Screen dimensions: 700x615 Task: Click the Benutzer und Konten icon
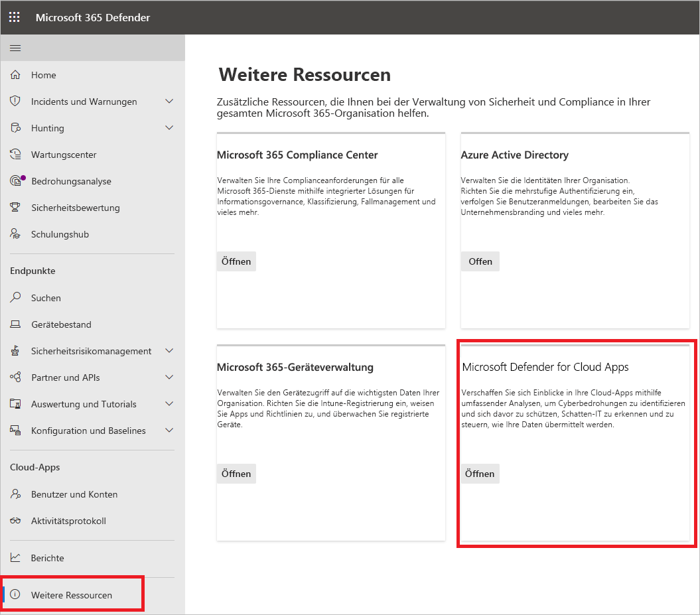pyautogui.click(x=15, y=494)
